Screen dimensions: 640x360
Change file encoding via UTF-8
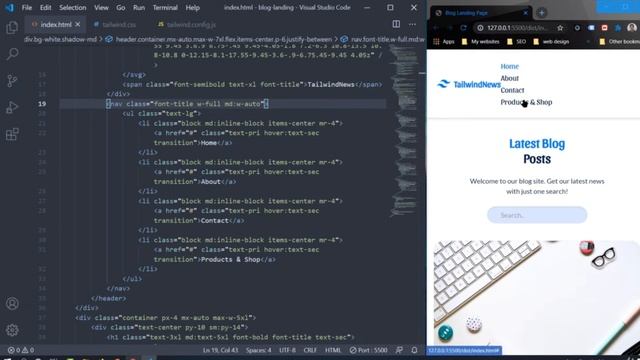coord(287,350)
